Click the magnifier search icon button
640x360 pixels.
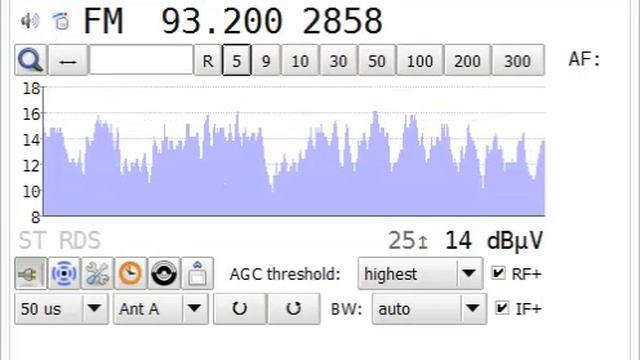[31, 60]
